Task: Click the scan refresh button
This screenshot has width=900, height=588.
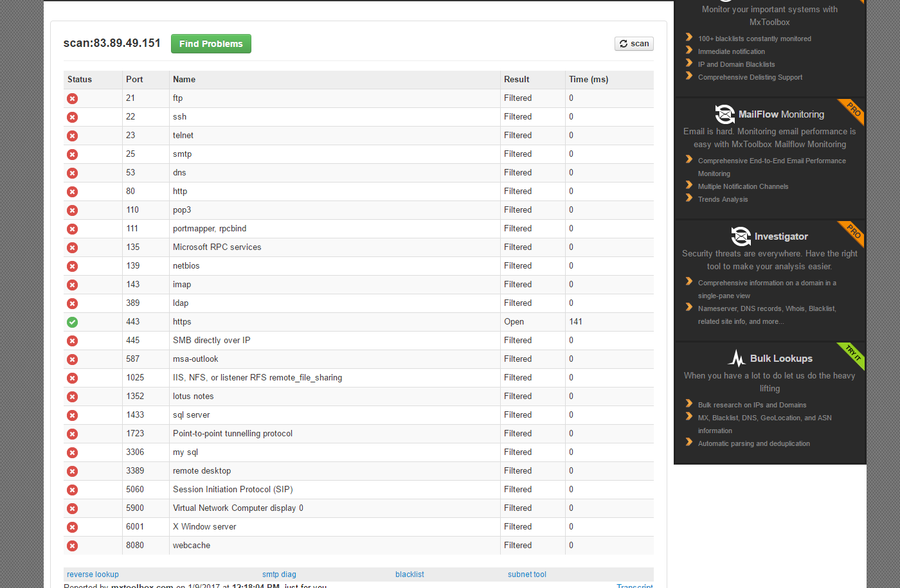Action: point(634,44)
